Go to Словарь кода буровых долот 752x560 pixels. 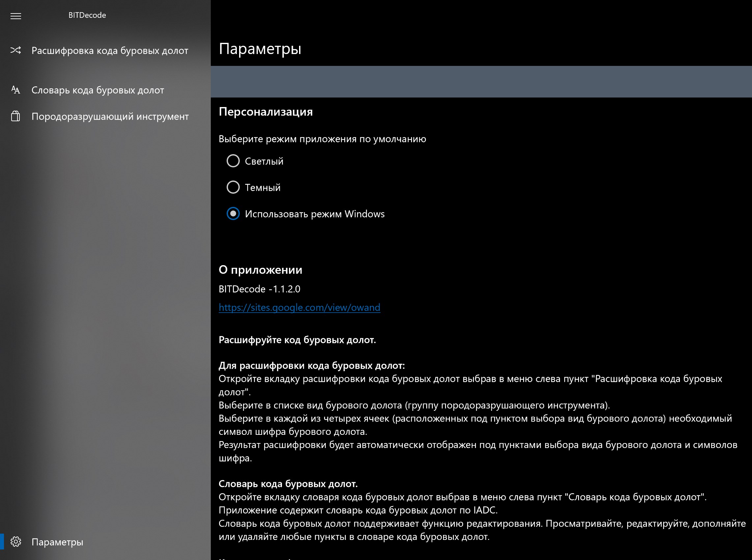pos(97,90)
